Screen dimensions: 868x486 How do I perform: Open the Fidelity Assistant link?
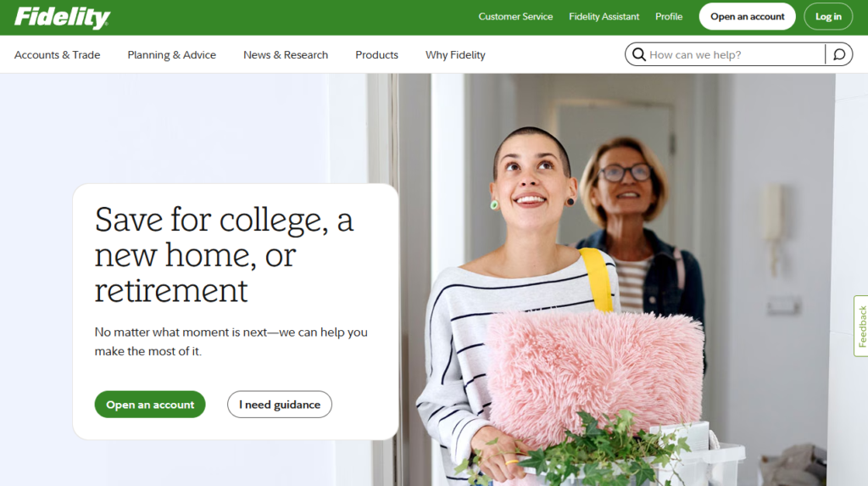pyautogui.click(x=604, y=17)
